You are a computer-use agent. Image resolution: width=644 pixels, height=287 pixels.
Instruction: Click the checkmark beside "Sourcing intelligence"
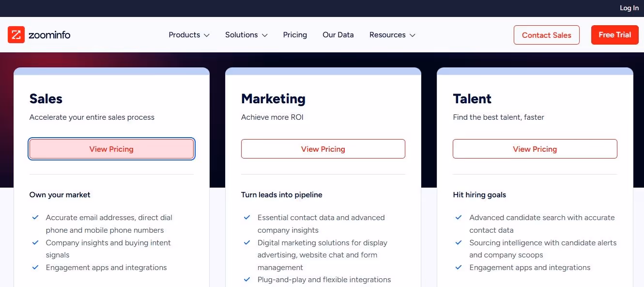pyautogui.click(x=459, y=242)
